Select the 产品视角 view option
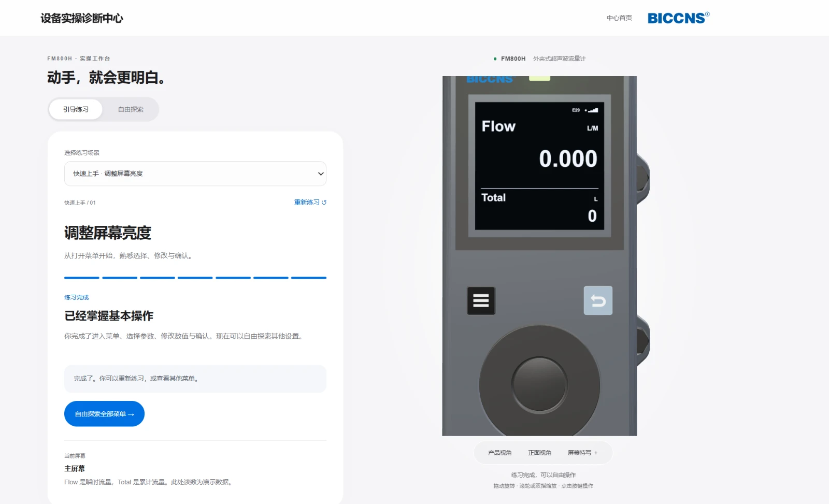Image resolution: width=829 pixels, height=504 pixels. (x=499, y=453)
